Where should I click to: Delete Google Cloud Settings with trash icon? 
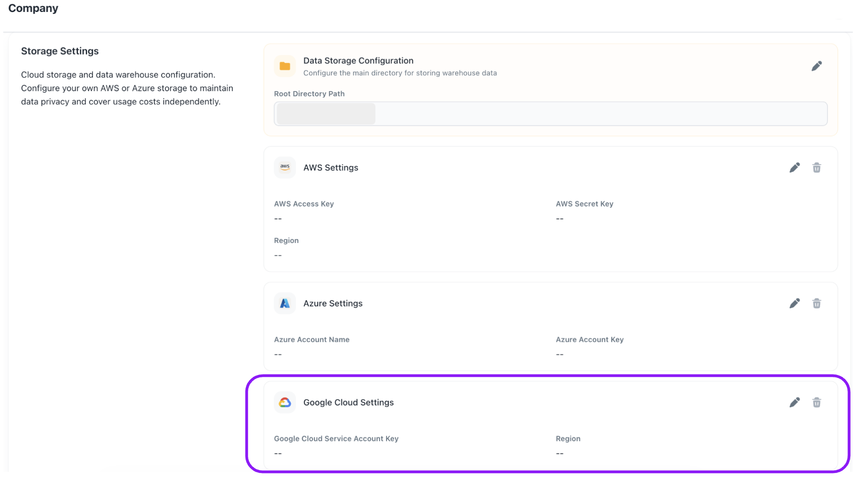(816, 403)
